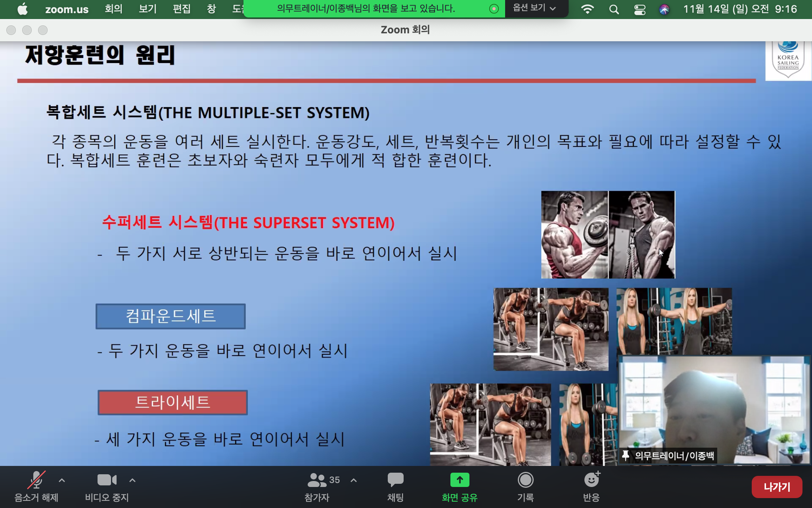The height and width of the screenshot is (508, 812).
Task: Click 컴파운드세트 blue box on slide
Action: (170, 316)
